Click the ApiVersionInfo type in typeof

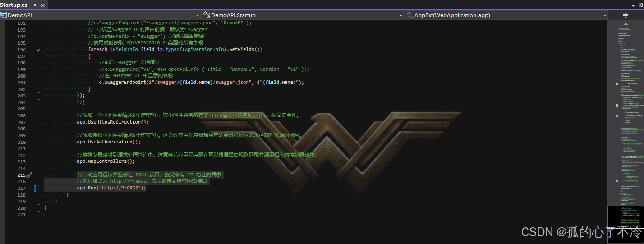point(204,50)
